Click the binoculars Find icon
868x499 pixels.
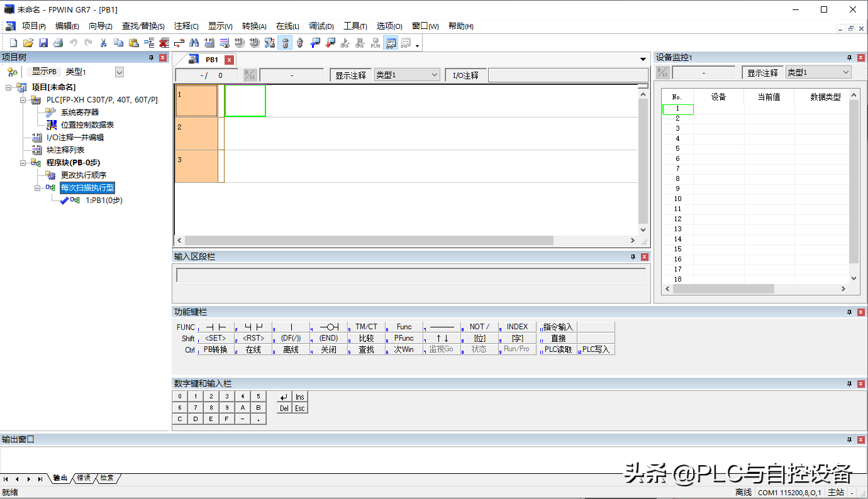[194, 43]
